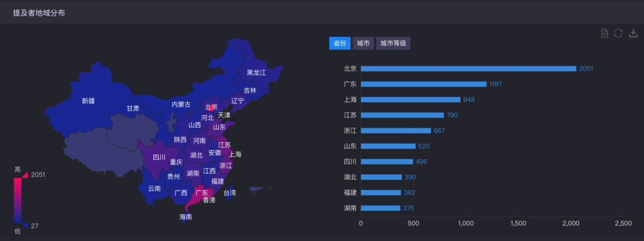Click the South China Sea inset map
644x241 pixels.
261,205
